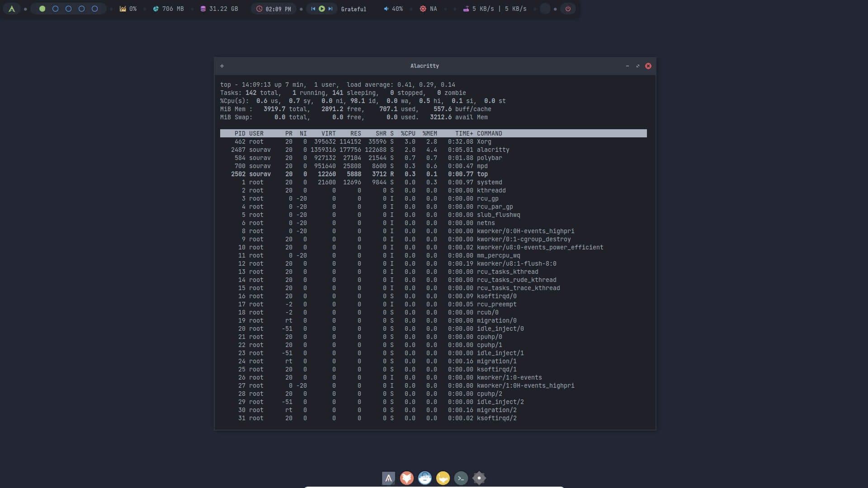Skip to the next track
This screenshot has width=868, height=488.
tap(330, 8)
